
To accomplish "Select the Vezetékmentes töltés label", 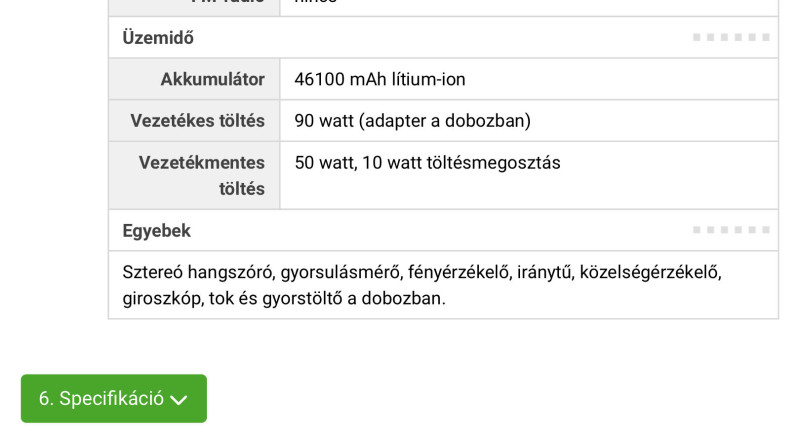I will point(202,175).
